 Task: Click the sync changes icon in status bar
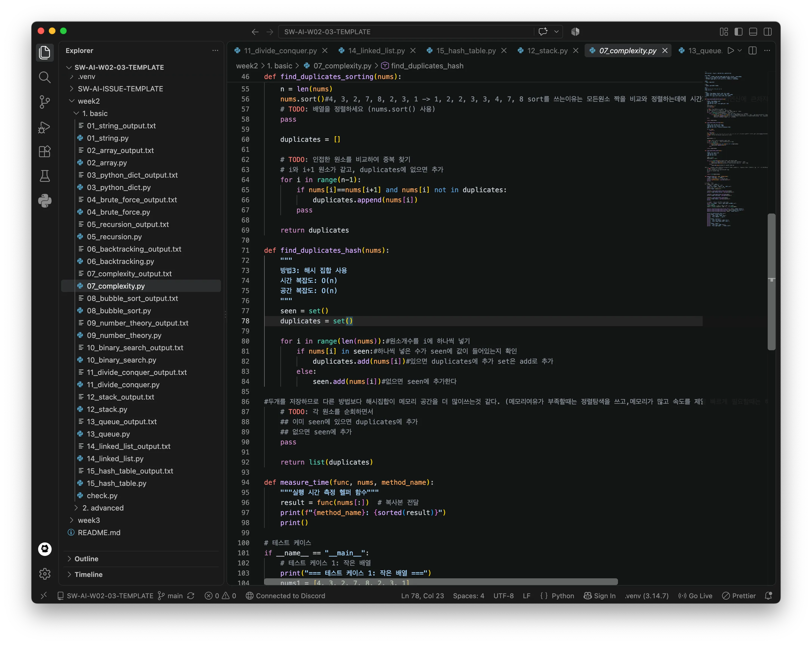click(x=191, y=596)
